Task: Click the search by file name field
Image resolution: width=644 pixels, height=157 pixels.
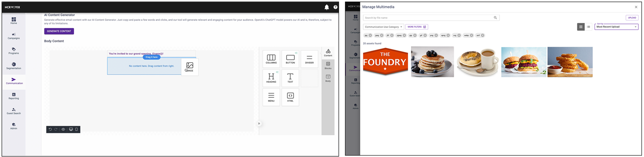Action: 431,18
